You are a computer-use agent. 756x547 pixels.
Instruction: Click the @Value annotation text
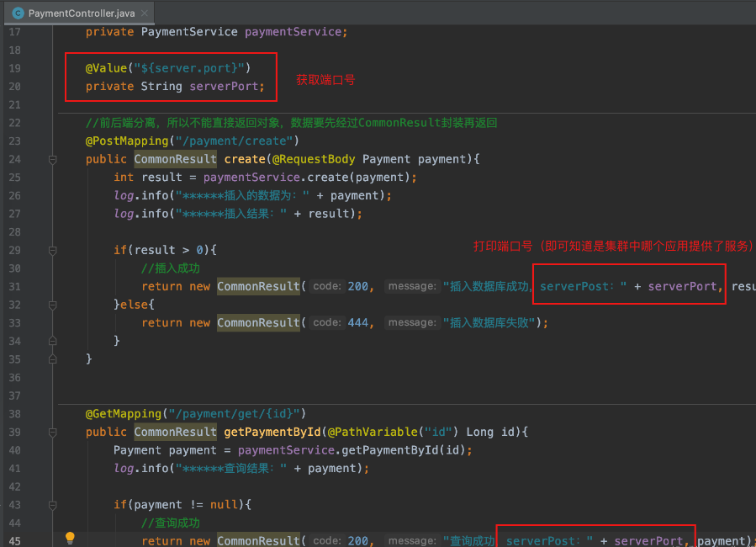coord(106,68)
